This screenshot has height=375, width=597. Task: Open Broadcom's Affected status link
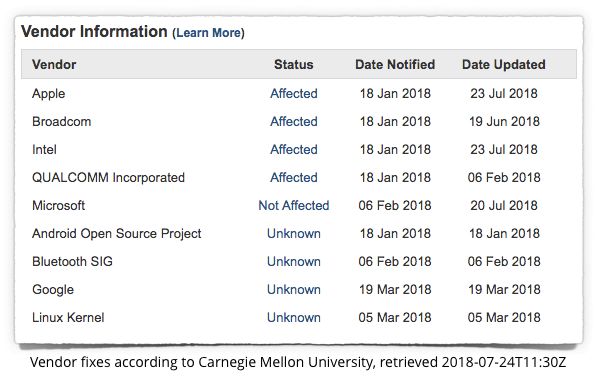tap(294, 121)
